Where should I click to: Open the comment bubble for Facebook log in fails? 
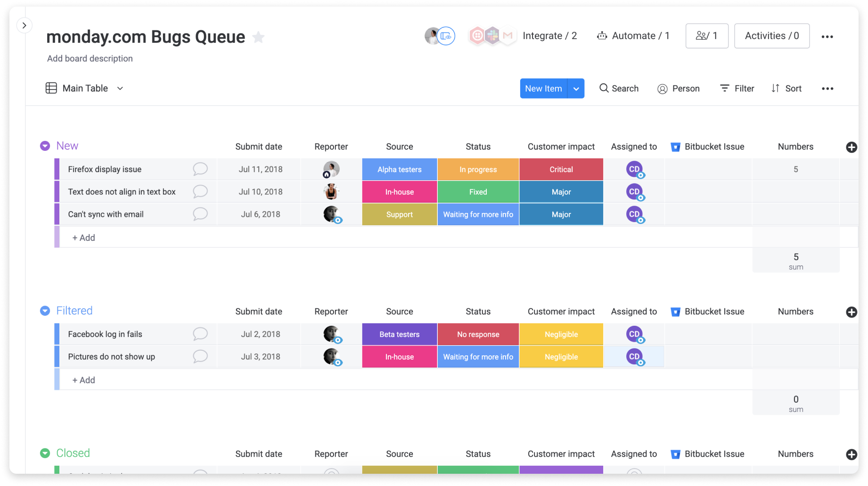200,334
